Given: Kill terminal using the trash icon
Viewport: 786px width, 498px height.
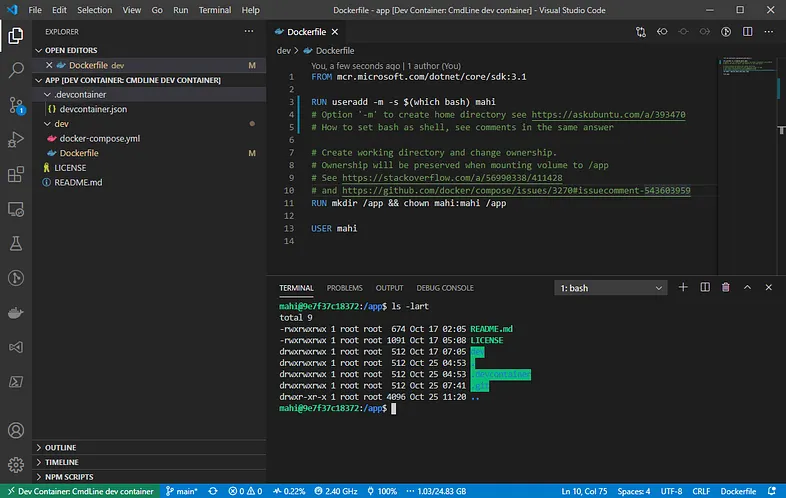Looking at the screenshot, I should (726, 288).
